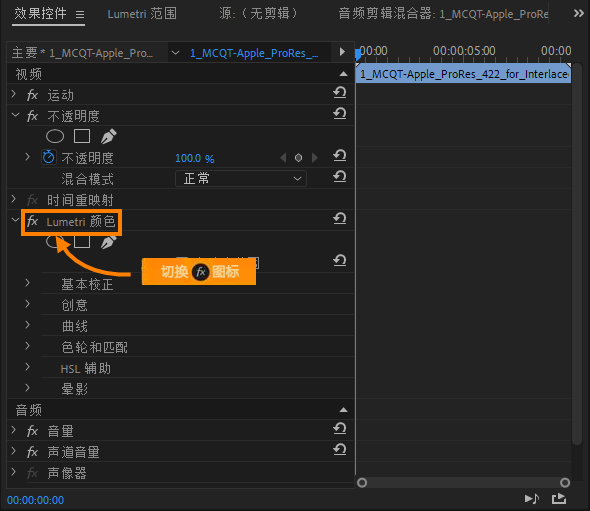Click the 主要 * 1_MCQT-Apple_Pro master clip label

[x=82, y=53]
